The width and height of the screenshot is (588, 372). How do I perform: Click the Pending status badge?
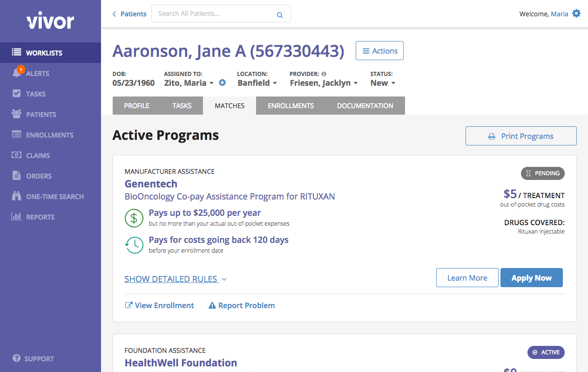[x=543, y=173]
